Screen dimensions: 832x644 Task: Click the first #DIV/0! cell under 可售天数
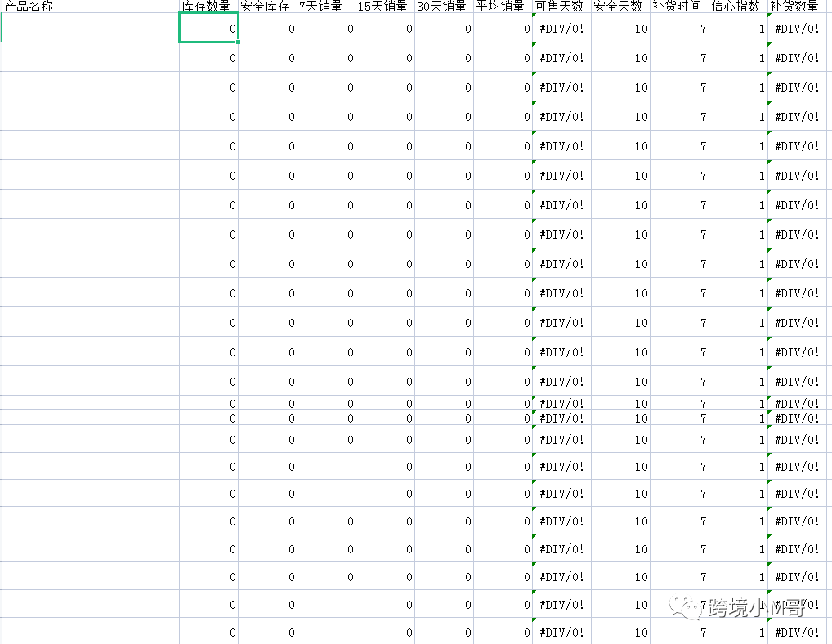pos(561,29)
